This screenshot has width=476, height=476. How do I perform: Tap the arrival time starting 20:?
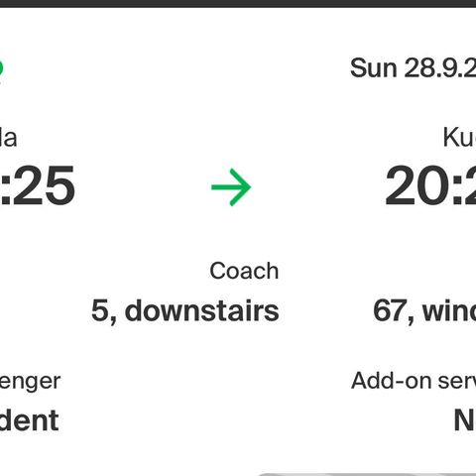(430, 185)
